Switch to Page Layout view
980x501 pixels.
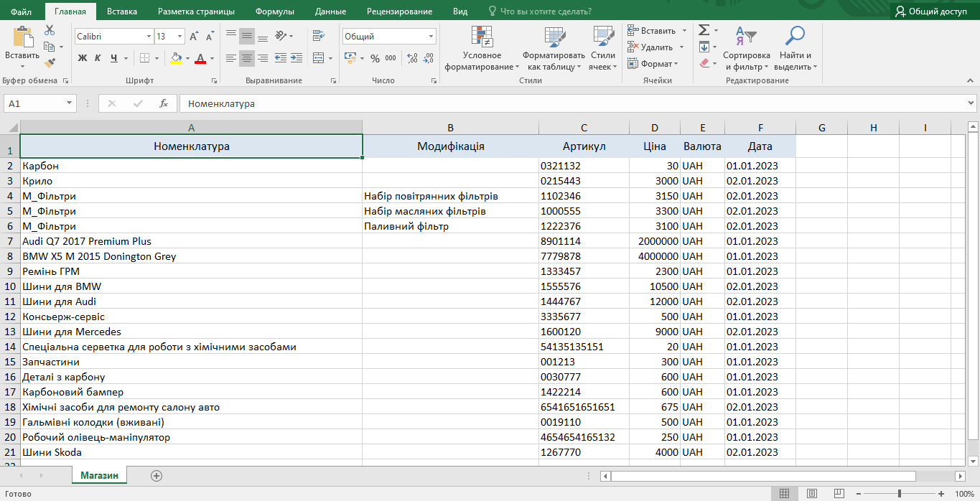pos(811,494)
